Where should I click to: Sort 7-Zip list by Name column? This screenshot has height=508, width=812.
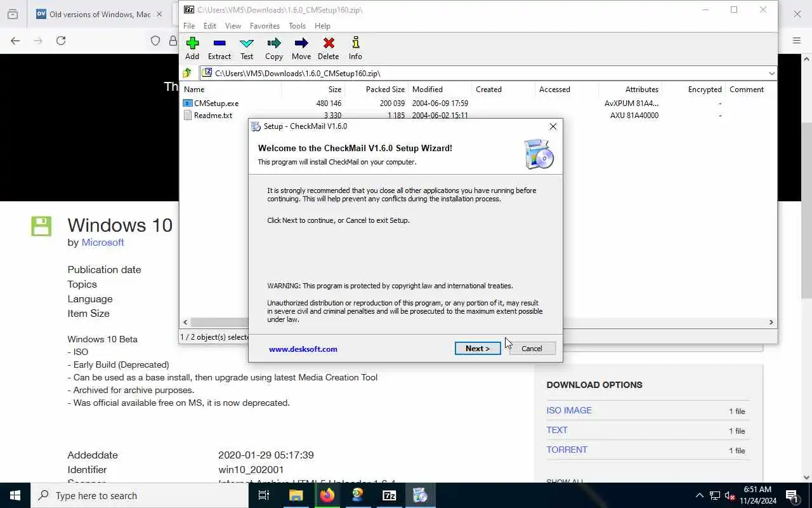(231, 90)
